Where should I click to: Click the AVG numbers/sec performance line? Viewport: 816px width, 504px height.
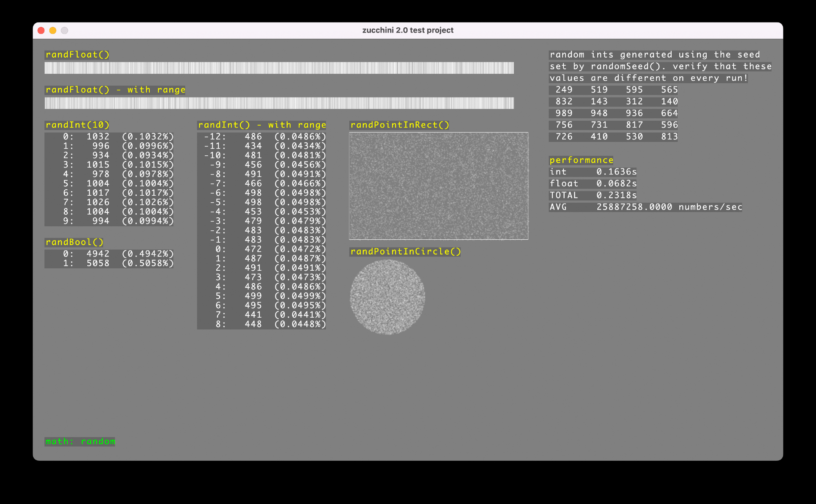pos(645,207)
